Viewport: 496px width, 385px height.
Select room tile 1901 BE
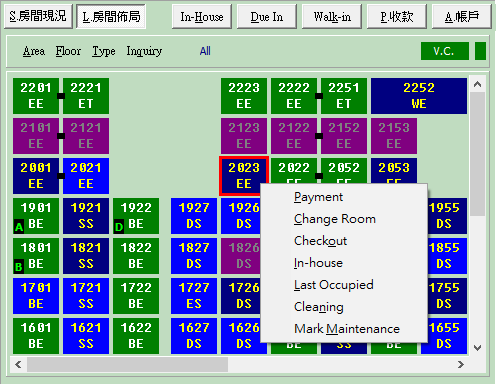[x=36, y=216]
